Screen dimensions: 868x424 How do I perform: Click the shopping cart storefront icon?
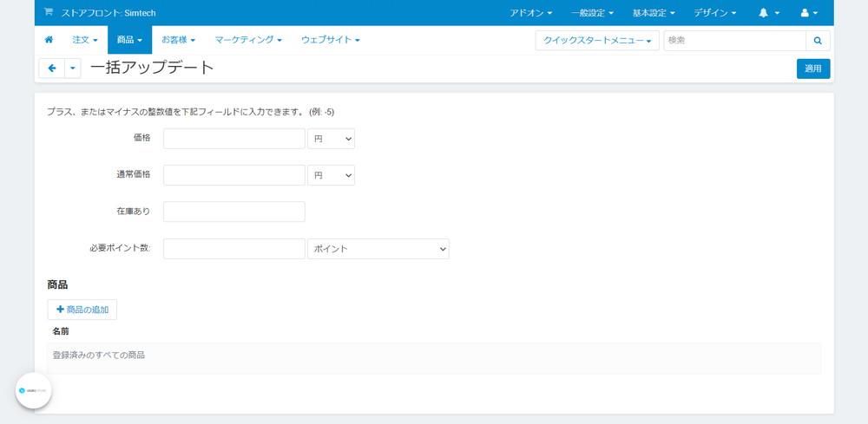click(48, 12)
